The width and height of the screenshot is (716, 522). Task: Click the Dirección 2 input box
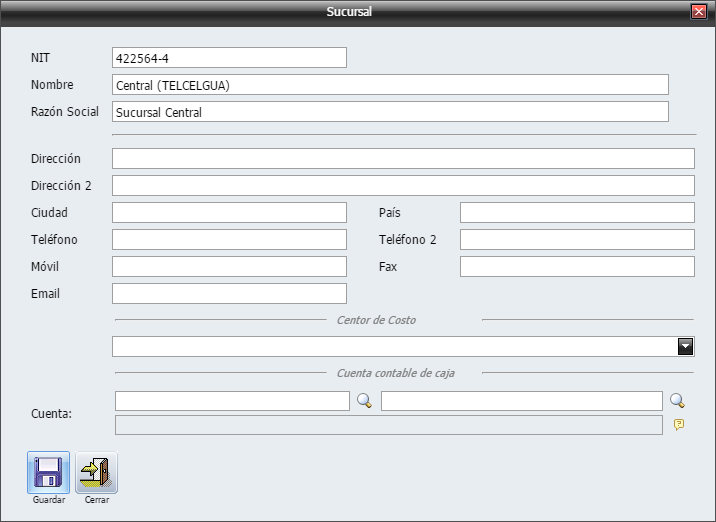403,186
